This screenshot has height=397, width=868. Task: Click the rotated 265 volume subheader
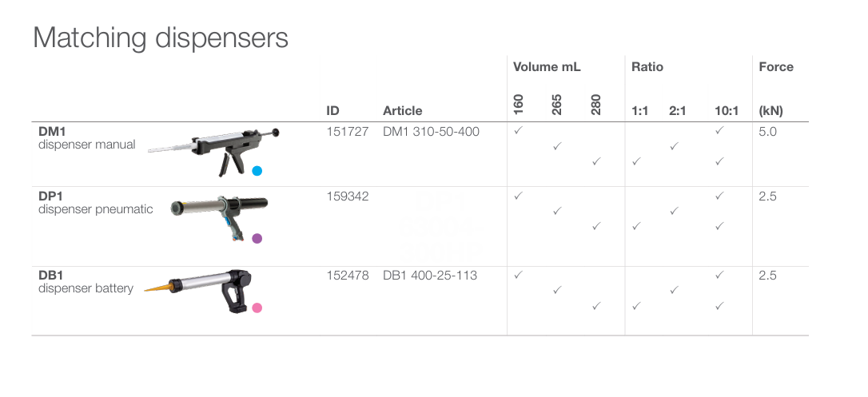click(x=557, y=105)
